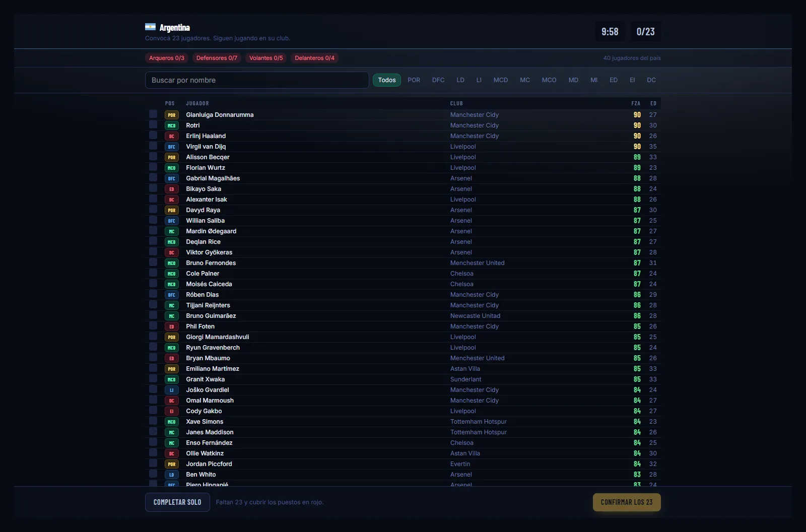The image size is (806, 532).
Task: Click the DC badge beside Ollie Watkinz
Action: (x=172, y=453)
